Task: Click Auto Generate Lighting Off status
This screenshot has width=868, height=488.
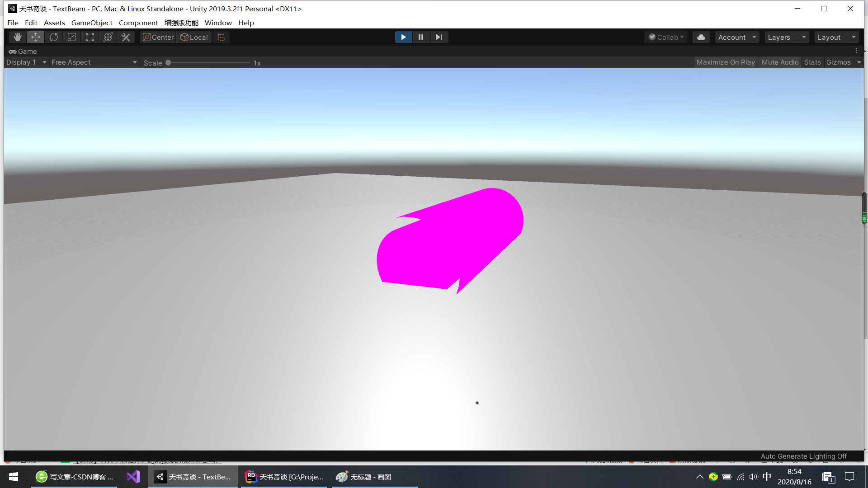Action: click(x=803, y=456)
